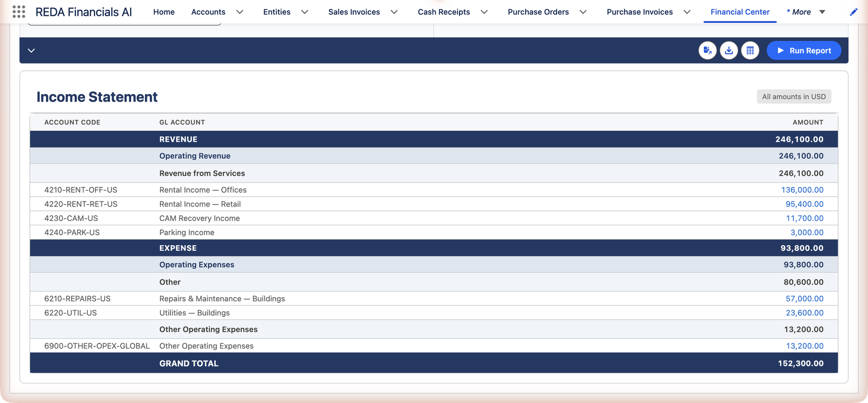Click the Parking Income account name
Screen dimensions: 868x403
pyautogui.click(x=187, y=232)
